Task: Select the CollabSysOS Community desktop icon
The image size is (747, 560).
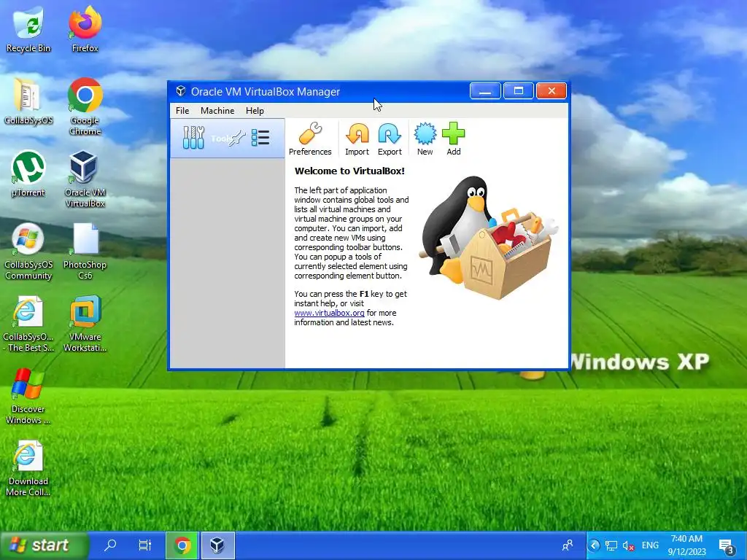Action: (x=28, y=252)
